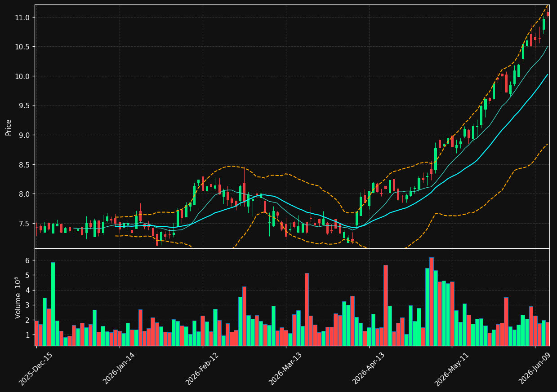Click the last candlestick near 11.0

point(548,14)
